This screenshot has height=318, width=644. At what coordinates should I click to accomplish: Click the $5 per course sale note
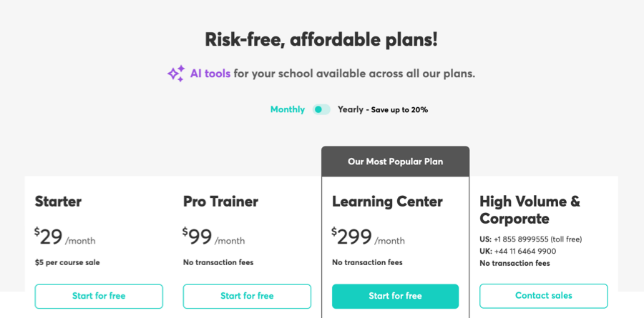(67, 262)
